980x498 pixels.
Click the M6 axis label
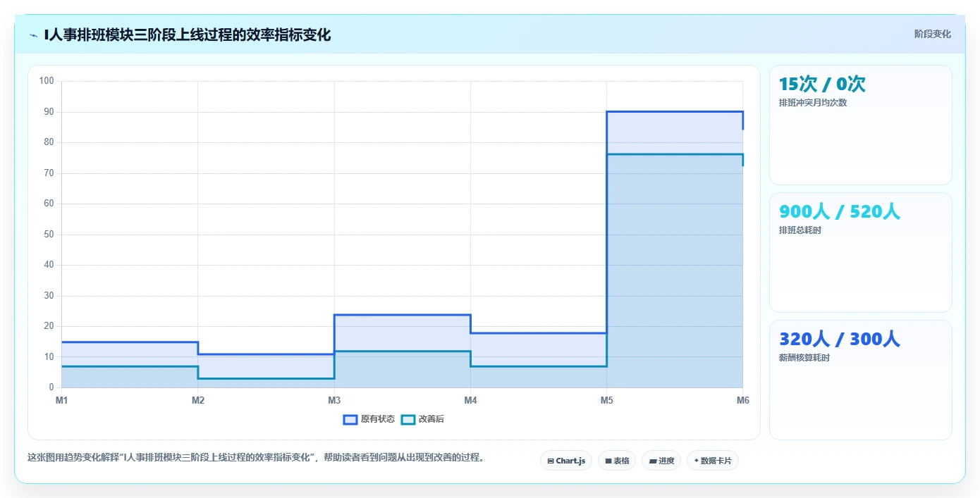point(742,400)
